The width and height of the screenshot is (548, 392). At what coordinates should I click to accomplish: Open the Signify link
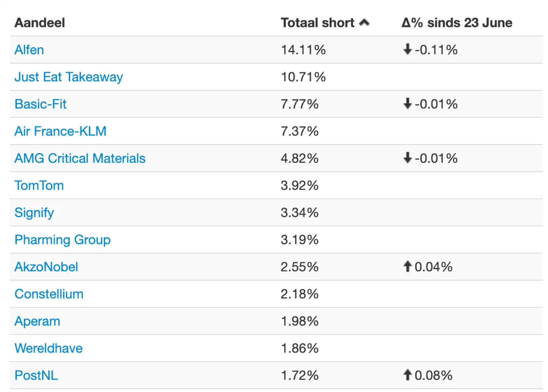(x=34, y=213)
